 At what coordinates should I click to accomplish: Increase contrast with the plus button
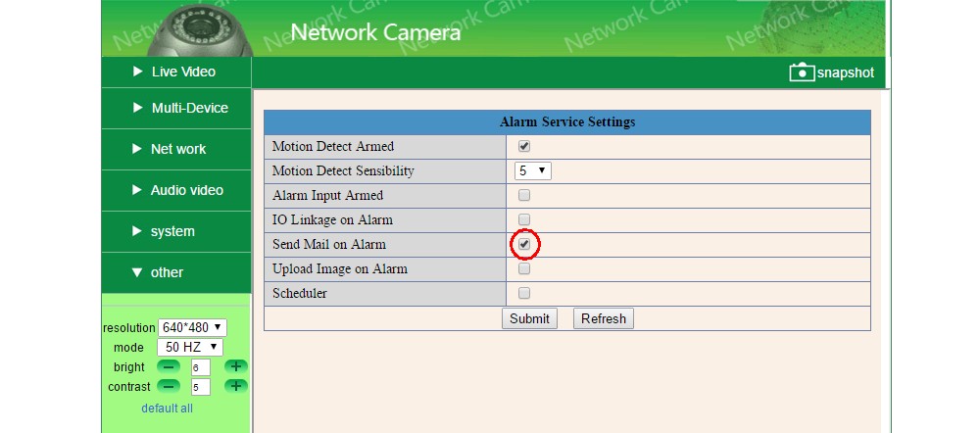[x=235, y=386]
